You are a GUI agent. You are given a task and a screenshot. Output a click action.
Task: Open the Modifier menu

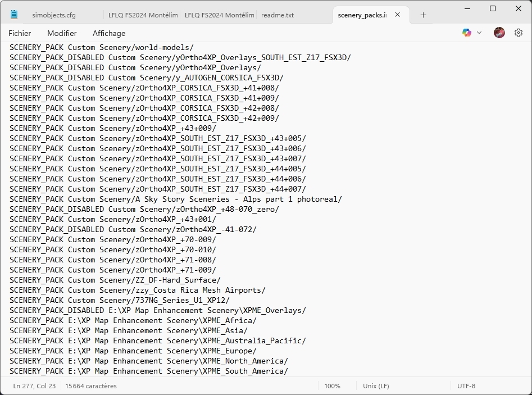(x=62, y=33)
